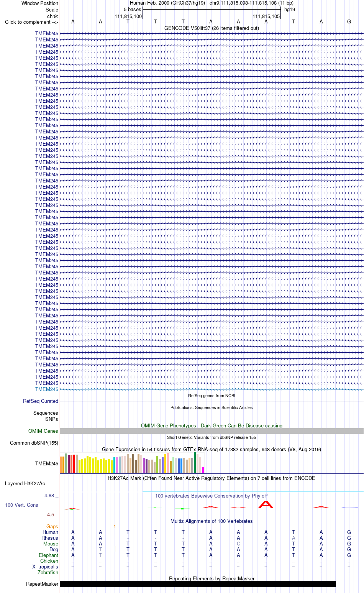Click the orange Gaps label
The width and height of the screenshot is (364, 593).
click(52, 526)
